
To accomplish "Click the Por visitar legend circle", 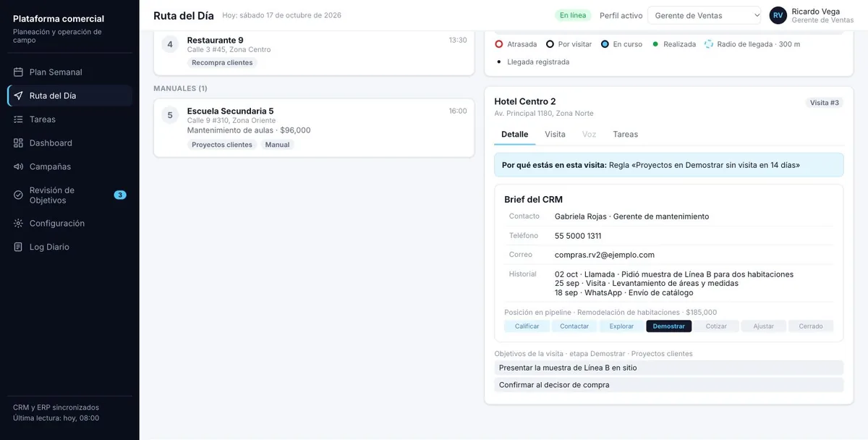I will click(x=550, y=44).
